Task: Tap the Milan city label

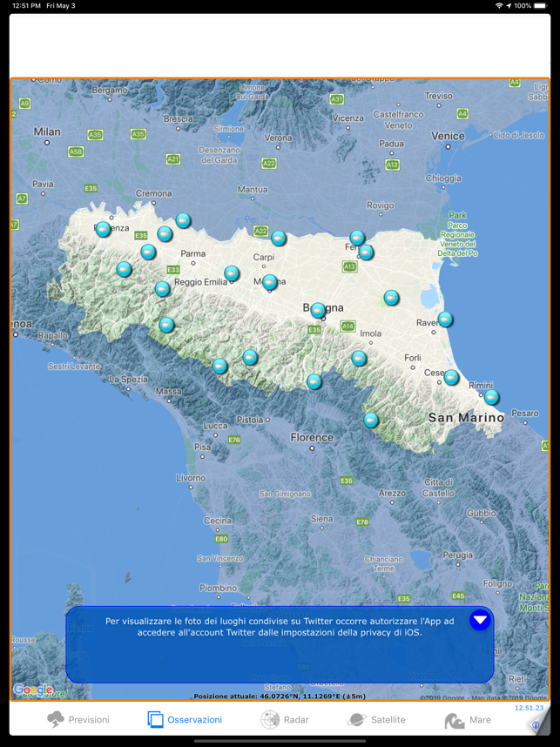Action: pyautogui.click(x=47, y=131)
